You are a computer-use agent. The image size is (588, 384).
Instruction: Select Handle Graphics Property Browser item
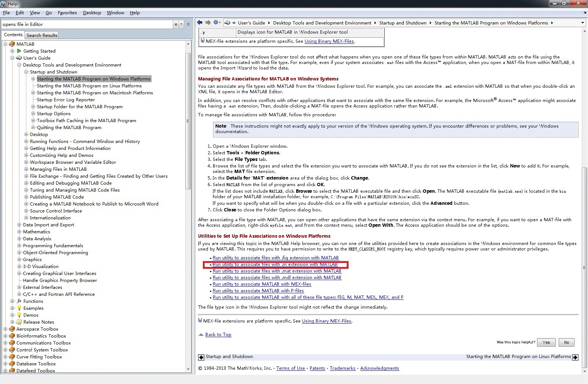click(x=60, y=280)
